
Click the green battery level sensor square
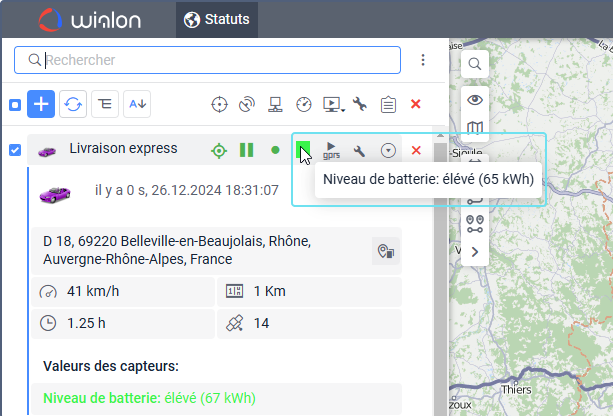pos(303,150)
